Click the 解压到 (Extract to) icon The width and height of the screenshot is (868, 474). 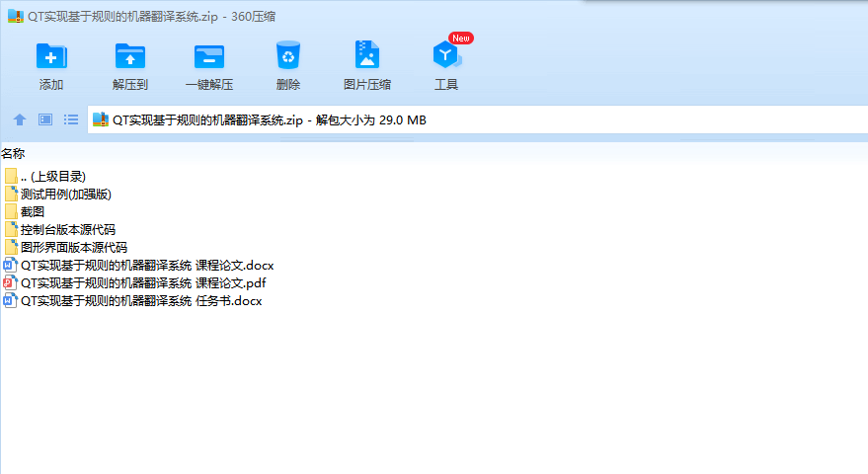pyautogui.click(x=130, y=56)
